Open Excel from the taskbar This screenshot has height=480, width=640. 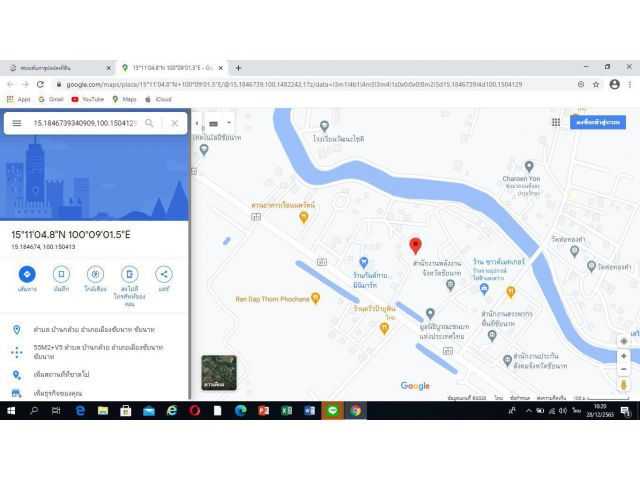287,411
